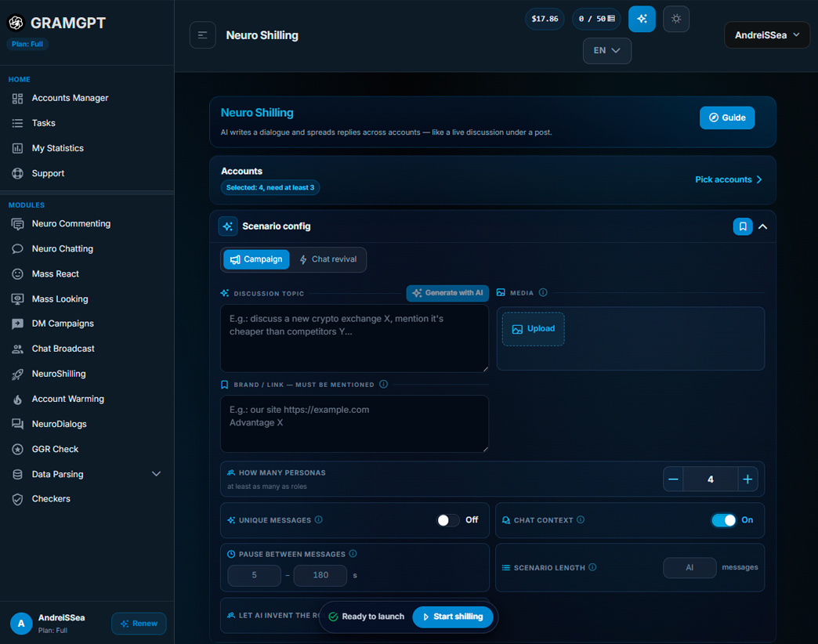Click the 0 / 50 counter badge
818x644 pixels.
tap(597, 19)
